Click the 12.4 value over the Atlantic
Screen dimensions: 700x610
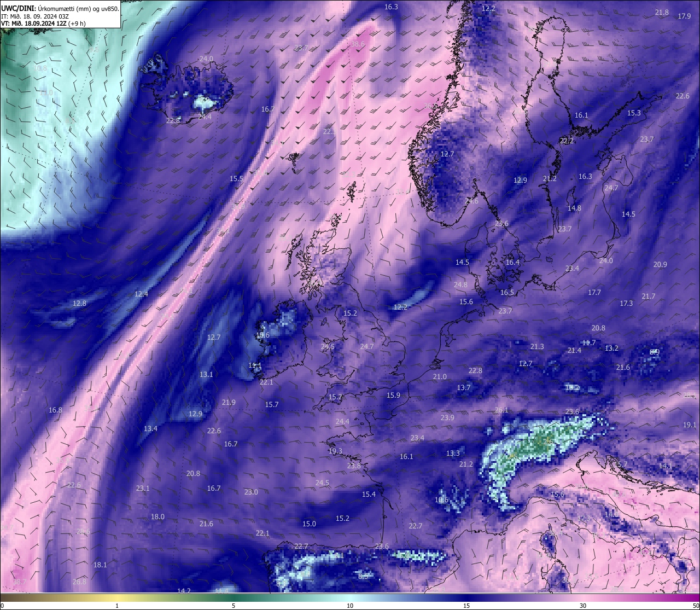[x=141, y=294]
